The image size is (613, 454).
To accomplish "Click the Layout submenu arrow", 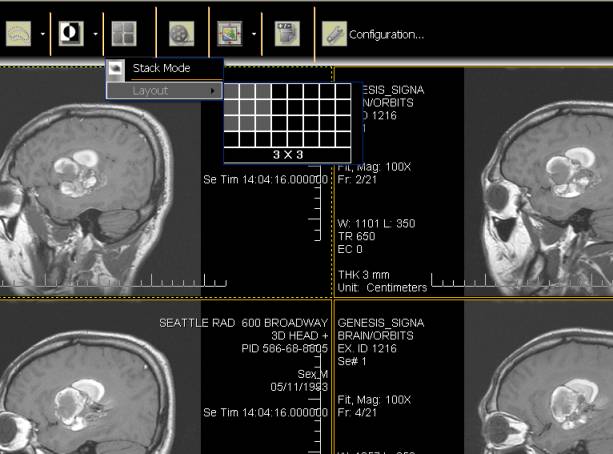I will (x=212, y=91).
